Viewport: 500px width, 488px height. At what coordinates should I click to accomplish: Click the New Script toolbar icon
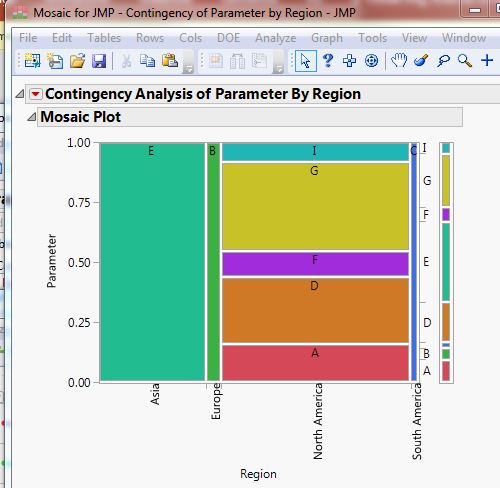(x=55, y=61)
